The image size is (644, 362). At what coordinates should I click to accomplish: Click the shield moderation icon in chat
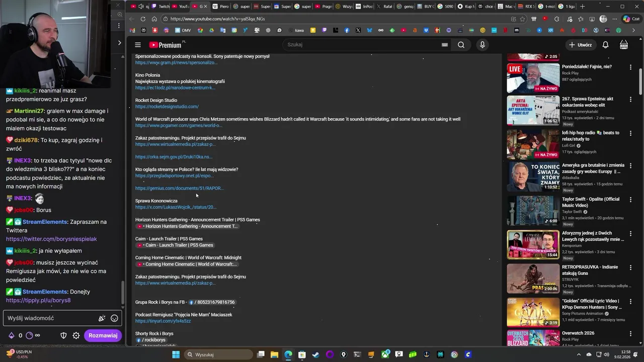pyautogui.click(x=63, y=335)
